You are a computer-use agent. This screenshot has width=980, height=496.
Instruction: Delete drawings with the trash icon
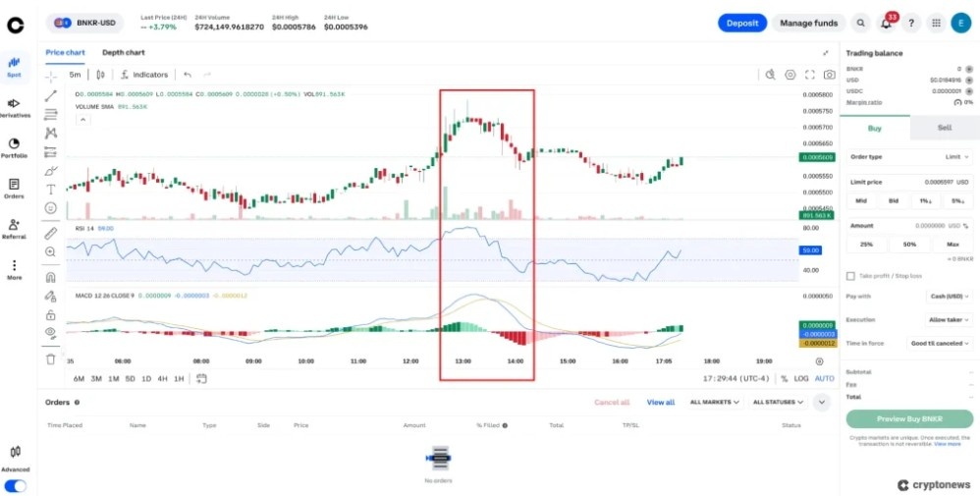click(x=51, y=358)
